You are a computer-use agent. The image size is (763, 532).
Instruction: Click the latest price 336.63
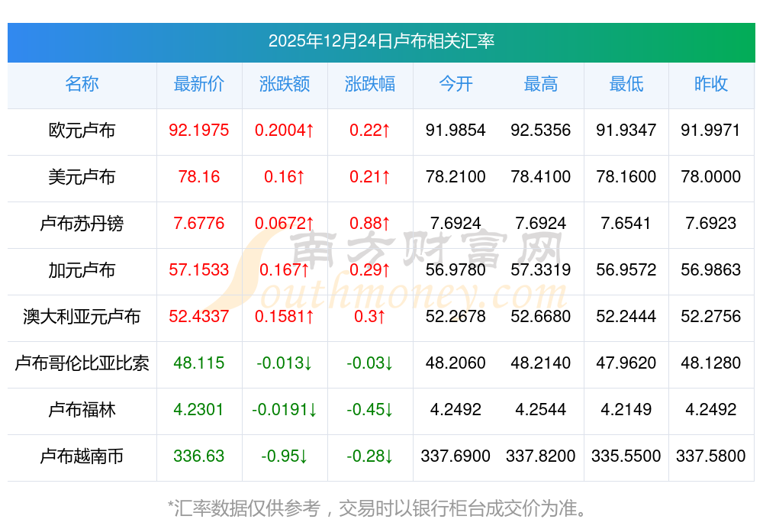(199, 456)
